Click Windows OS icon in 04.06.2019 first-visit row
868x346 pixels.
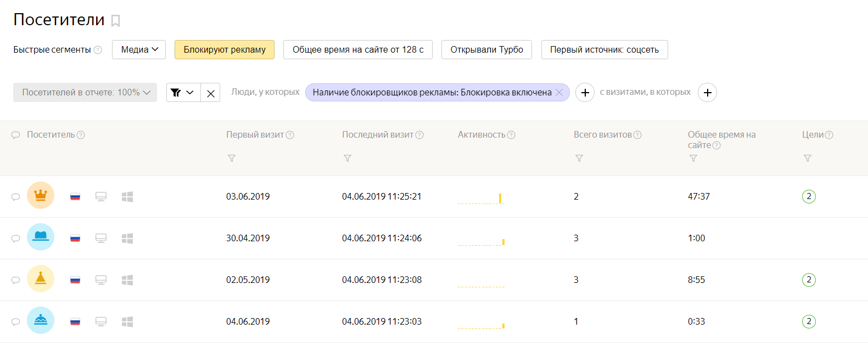click(127, 321)
